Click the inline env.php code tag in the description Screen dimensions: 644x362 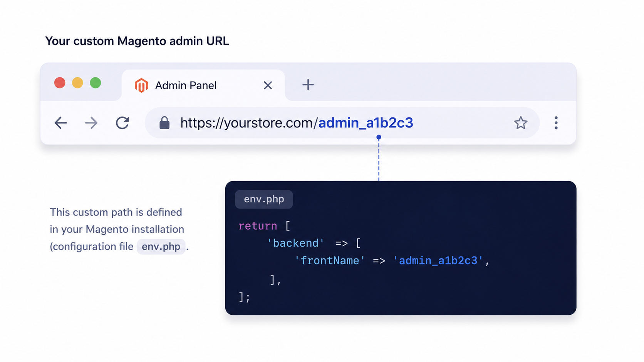161,247
